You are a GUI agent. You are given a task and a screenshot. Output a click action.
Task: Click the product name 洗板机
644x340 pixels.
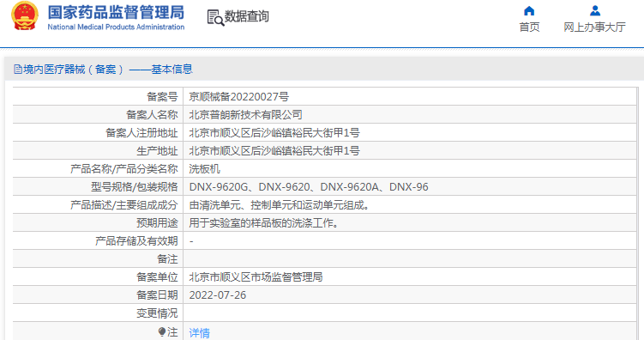[205, 169]
